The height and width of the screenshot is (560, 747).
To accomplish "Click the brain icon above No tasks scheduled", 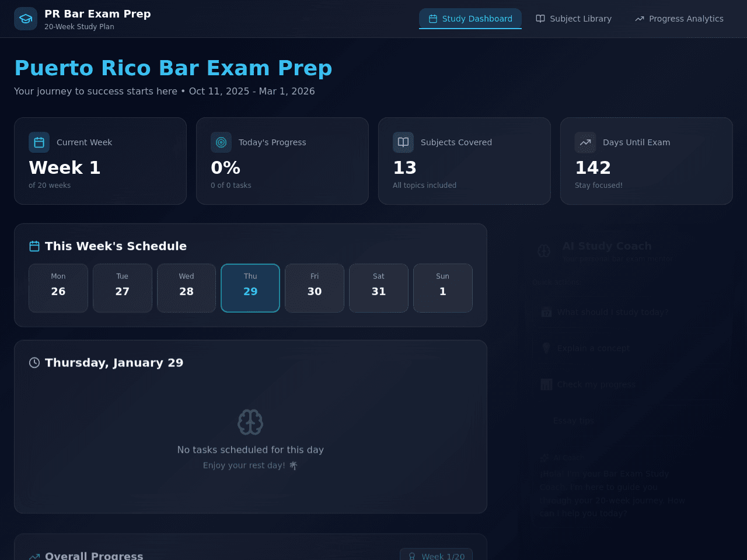I will point(250,422).
